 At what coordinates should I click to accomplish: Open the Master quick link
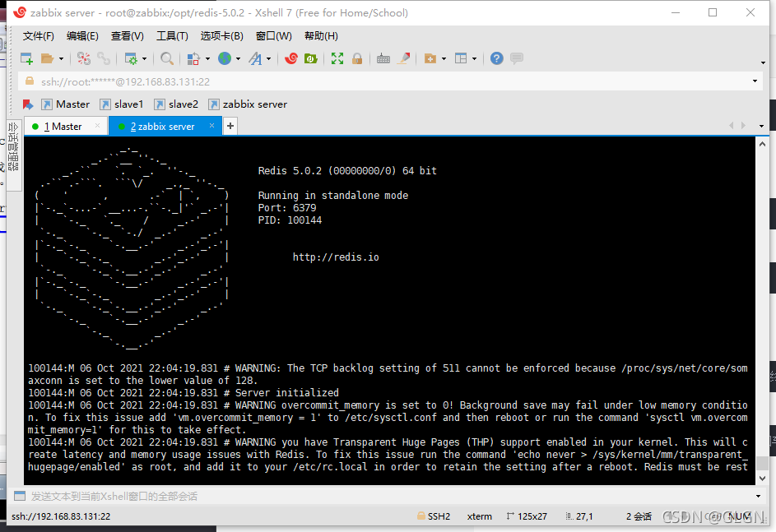pos(65,104)
